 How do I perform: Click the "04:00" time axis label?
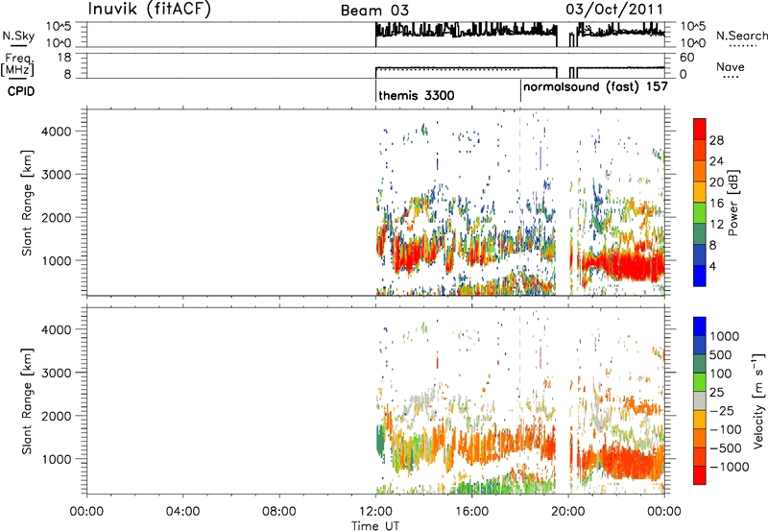click(182, 512)
